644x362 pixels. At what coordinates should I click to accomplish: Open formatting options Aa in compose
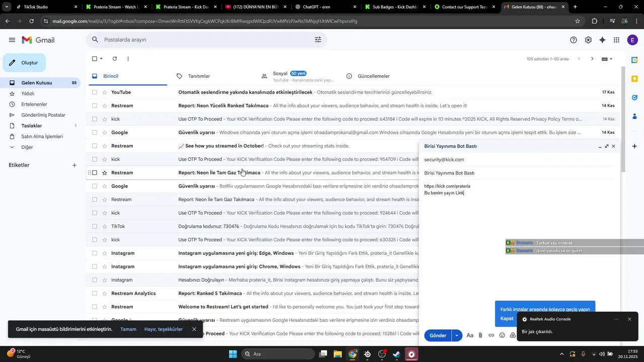(470, 335)
